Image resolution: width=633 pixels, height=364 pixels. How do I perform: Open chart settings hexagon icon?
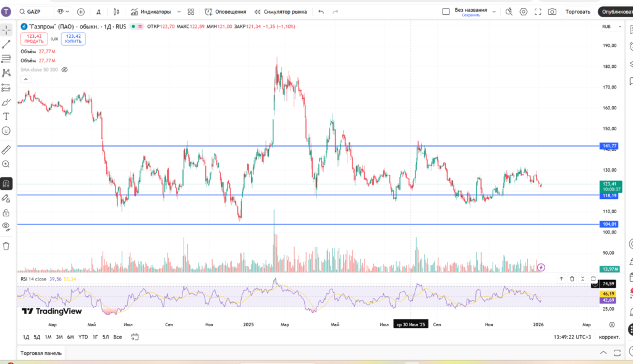point(523,12)
